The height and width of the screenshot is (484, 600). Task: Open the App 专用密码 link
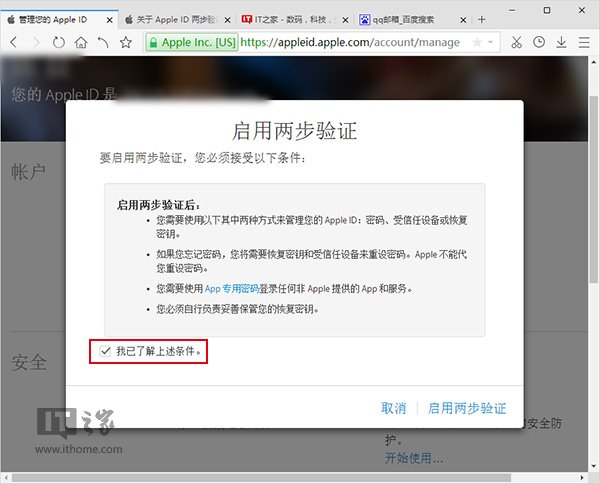pyautogui.click(x=232, y=288)
